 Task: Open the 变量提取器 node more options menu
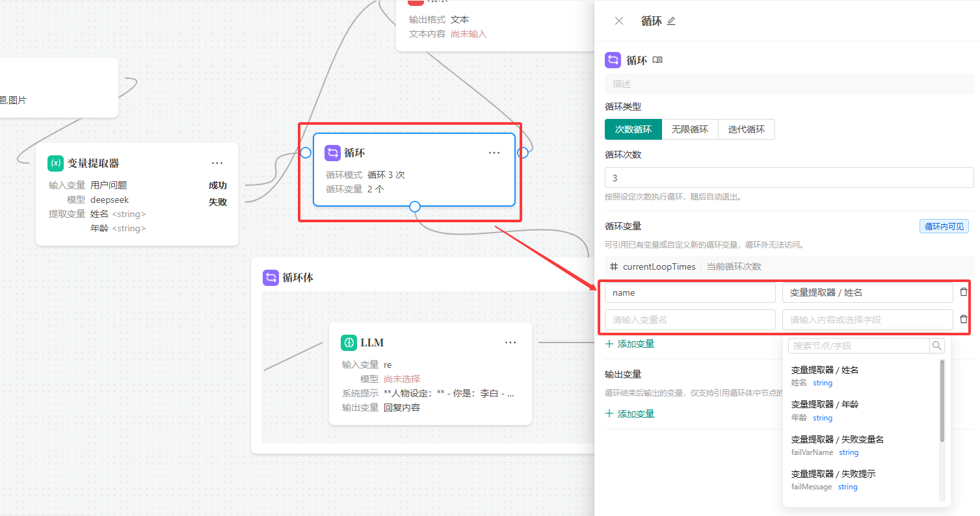coord(217,163)
